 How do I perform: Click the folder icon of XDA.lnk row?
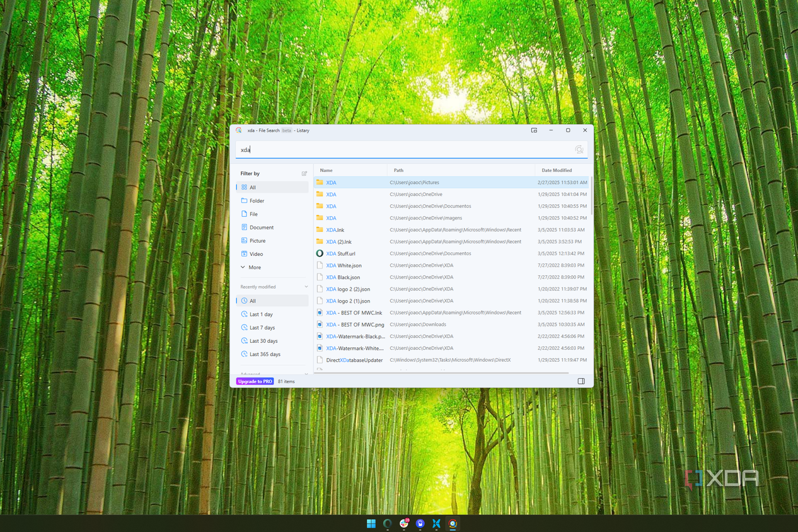tap(320, 229)
